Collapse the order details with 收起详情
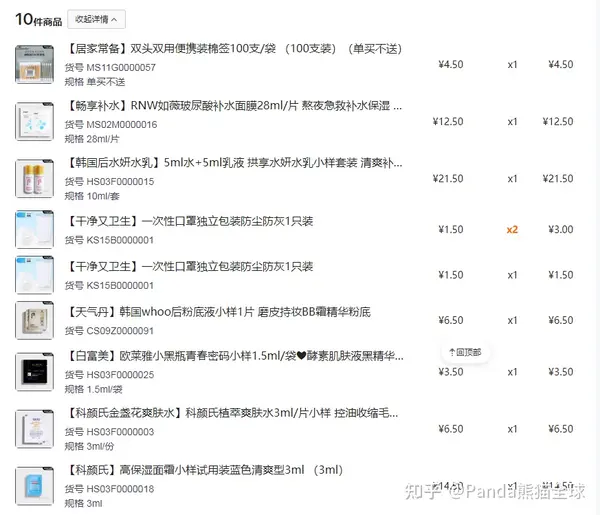600x515 pixels. (96, 19)
